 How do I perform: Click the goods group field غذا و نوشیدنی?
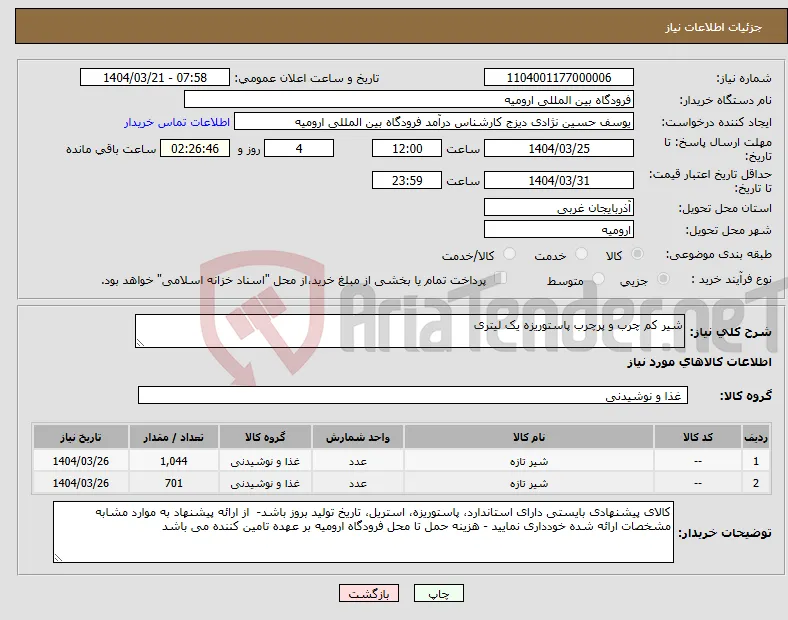tap(413, 395)
